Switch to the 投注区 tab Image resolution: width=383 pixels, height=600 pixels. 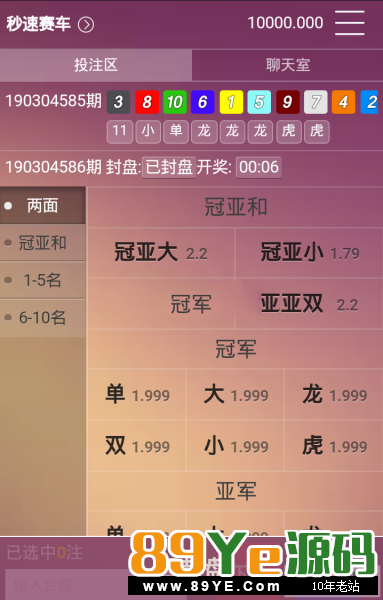point(96,65)
